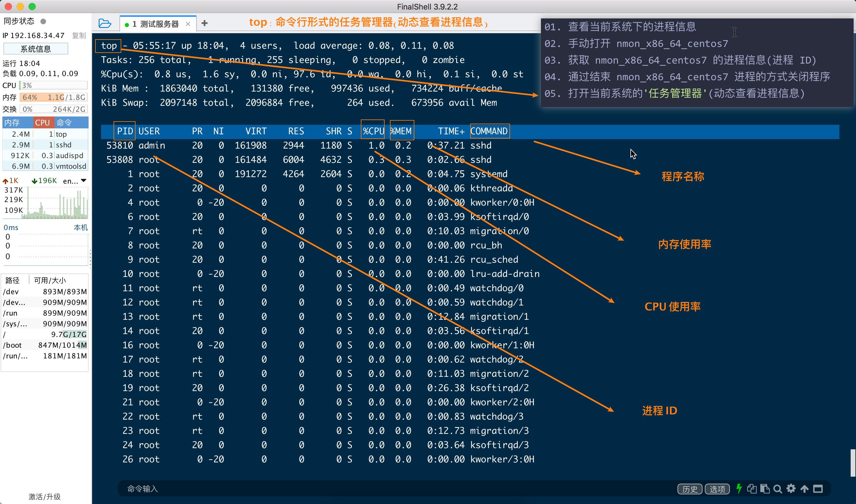Add a new tab with plus icon
This screenshot has height=504, width=856.
[204, 23]
